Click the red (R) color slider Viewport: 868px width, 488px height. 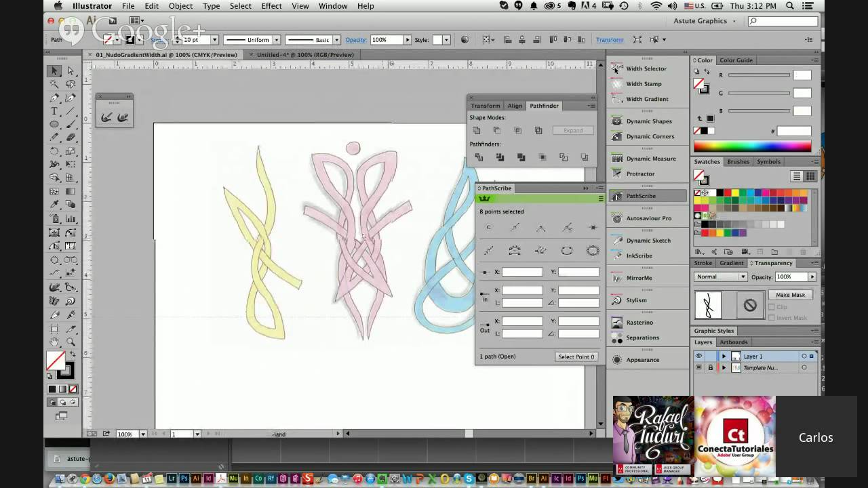tap(759, 75)
